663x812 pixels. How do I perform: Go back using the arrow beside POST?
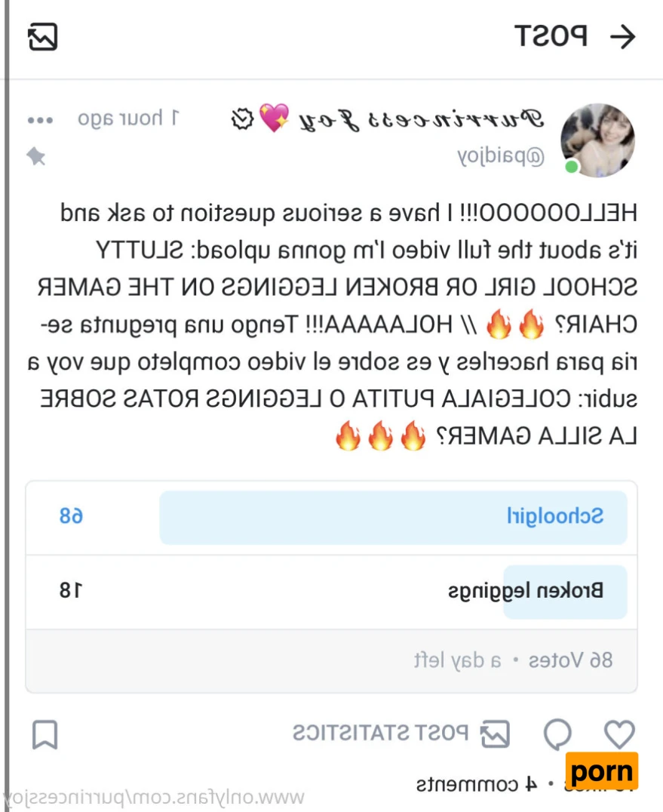tap(622, 37)
